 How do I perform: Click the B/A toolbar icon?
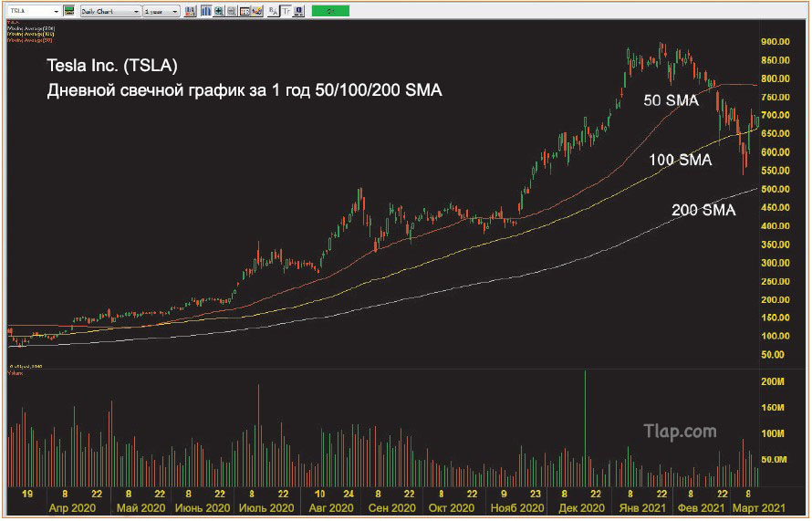[x=273, y=11]
